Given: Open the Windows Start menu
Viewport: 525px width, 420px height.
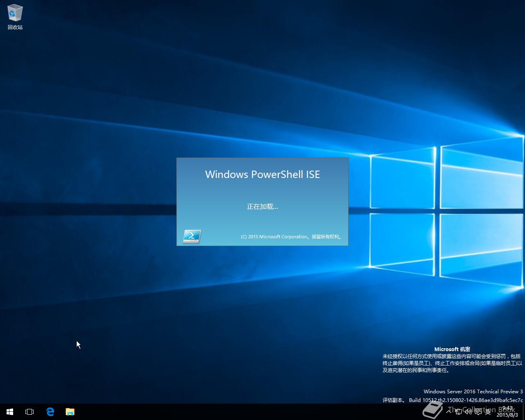Looking at the screenshot, I should pos(10,412).
